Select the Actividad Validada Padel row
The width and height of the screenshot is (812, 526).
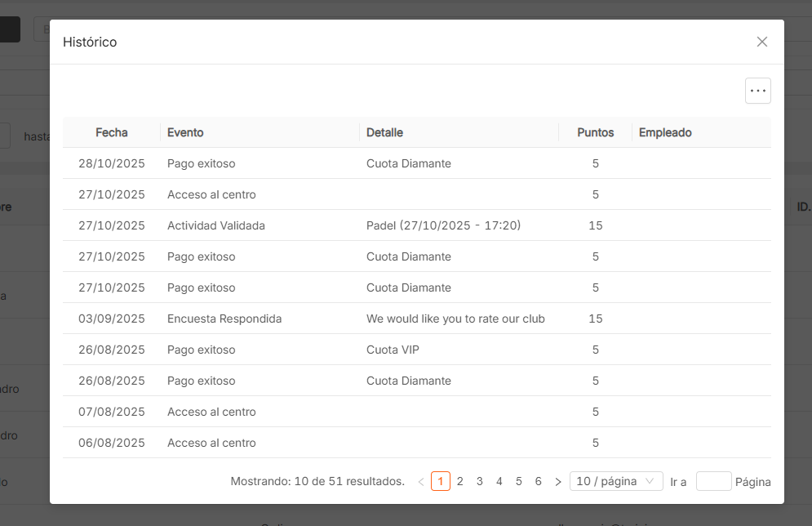pyautogui.click(x=416, y=225)
